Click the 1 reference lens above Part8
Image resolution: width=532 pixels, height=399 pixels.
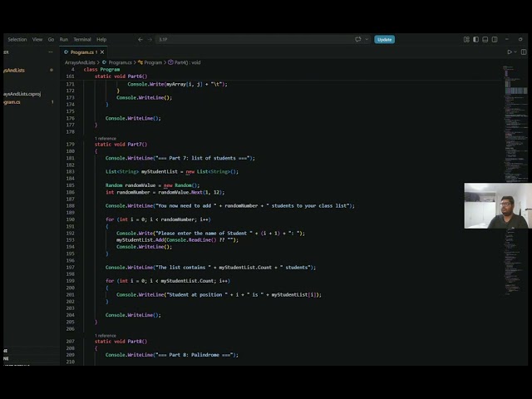point(106,336)
